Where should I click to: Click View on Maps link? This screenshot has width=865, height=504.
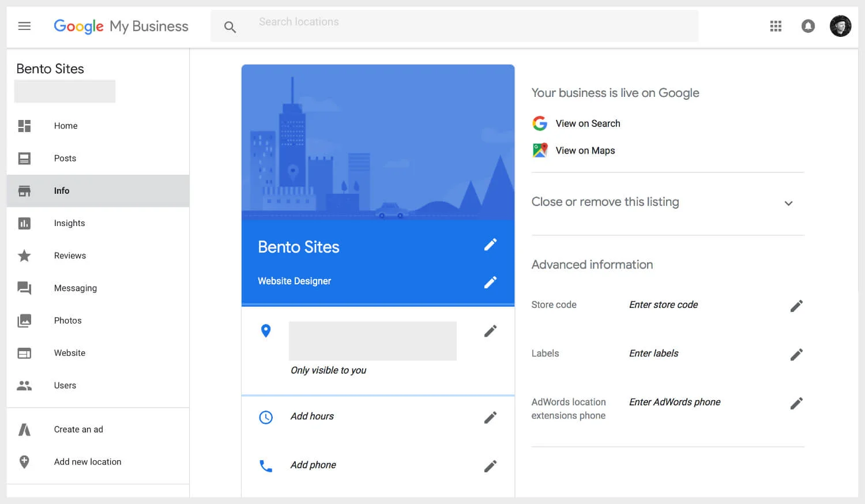585,151
